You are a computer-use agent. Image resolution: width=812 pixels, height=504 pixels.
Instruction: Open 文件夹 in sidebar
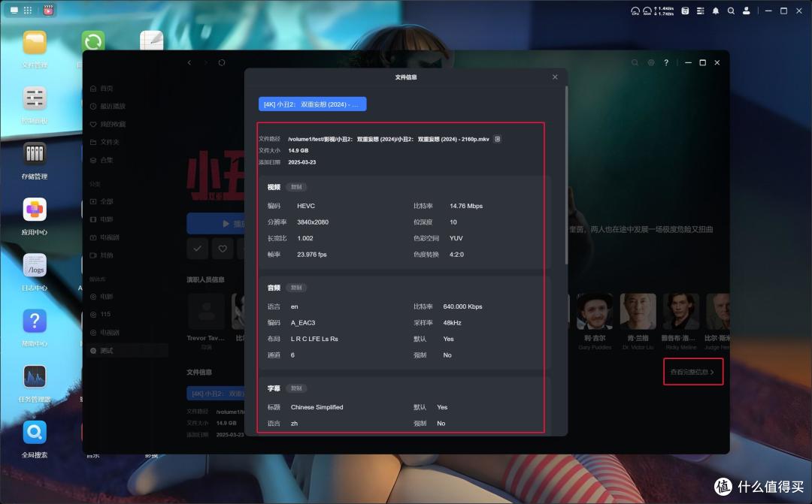point(105,142)
